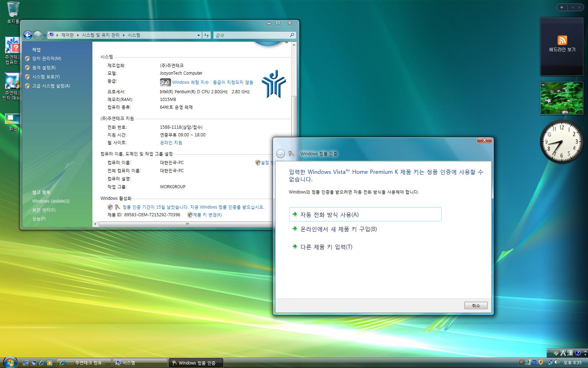588x368 pixels.
Task: Open the 주연테크 전자 매뉴얼 desktop shortcut
Action: 12,87
